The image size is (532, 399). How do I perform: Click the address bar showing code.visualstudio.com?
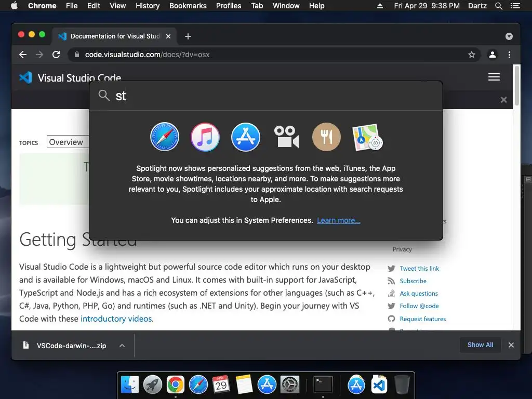click(274, 55)
